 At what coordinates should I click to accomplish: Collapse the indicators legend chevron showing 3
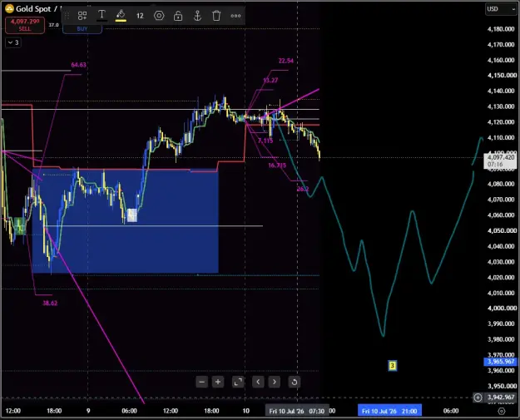[x=13, y=42]
